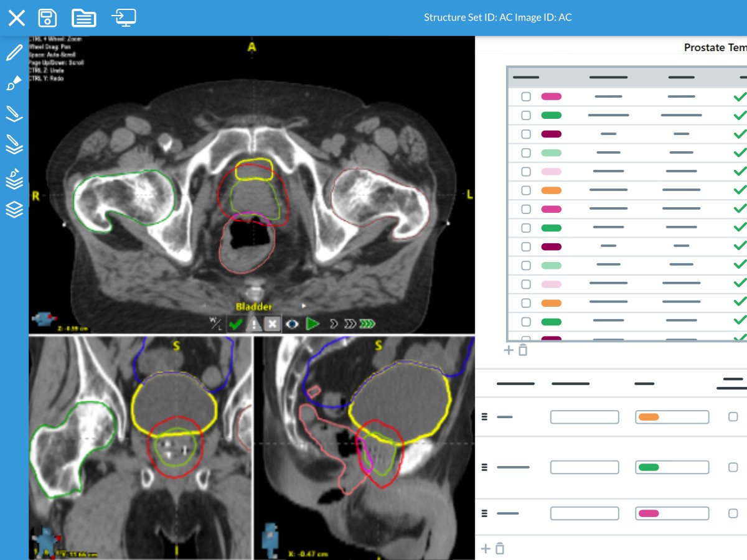Image resolution: width=747 pixels, height=560 pixels.
Task: Click the triple chevron fast-forward button
Action: (368, 324)
